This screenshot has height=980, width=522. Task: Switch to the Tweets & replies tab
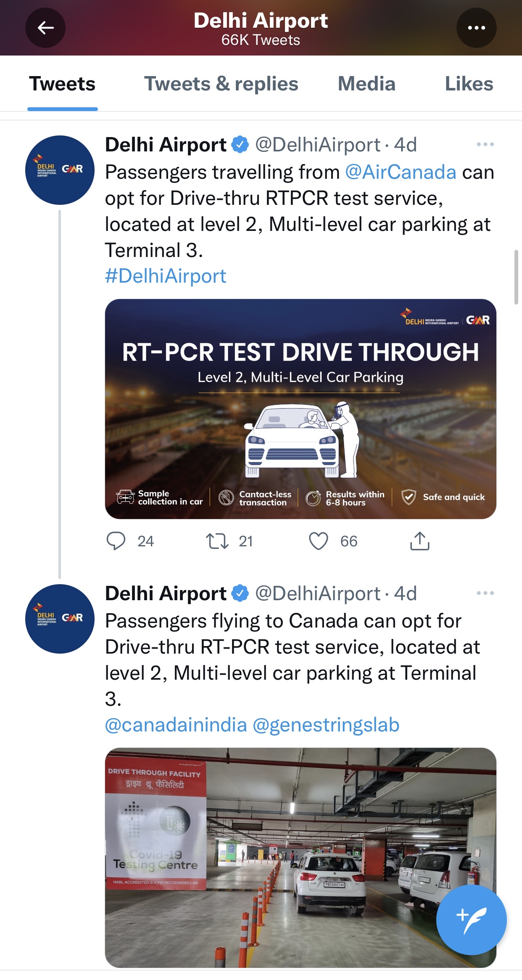221,84
